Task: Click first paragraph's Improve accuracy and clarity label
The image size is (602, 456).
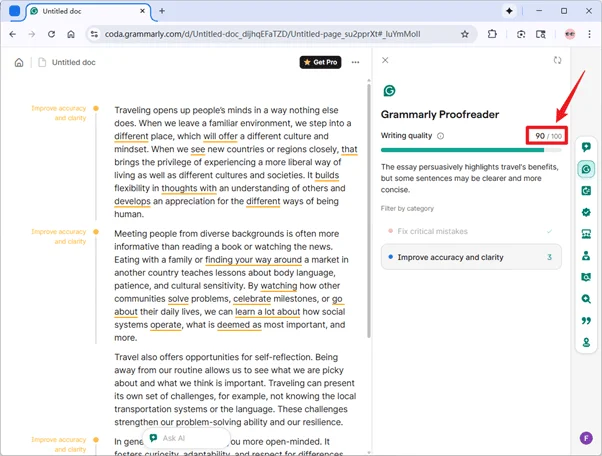Action: [59, 113]
